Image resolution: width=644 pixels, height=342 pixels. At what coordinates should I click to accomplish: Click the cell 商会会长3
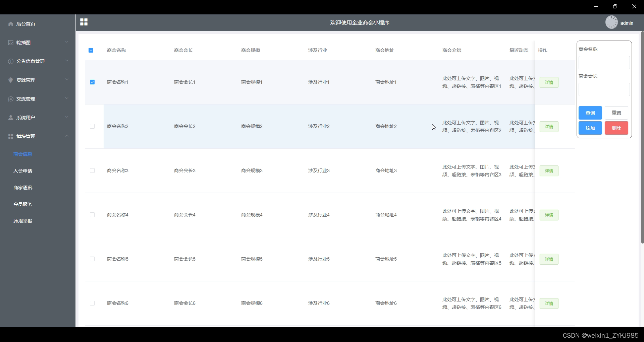pos(185,170)
